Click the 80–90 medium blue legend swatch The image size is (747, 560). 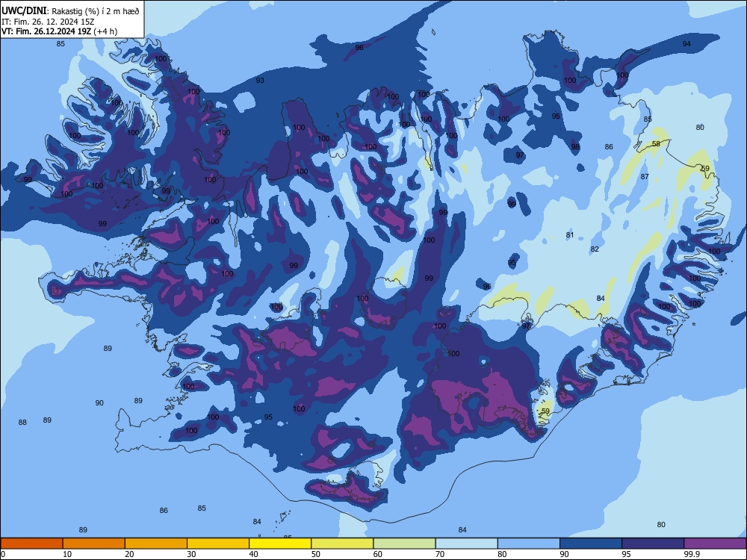tap(529, 544)
